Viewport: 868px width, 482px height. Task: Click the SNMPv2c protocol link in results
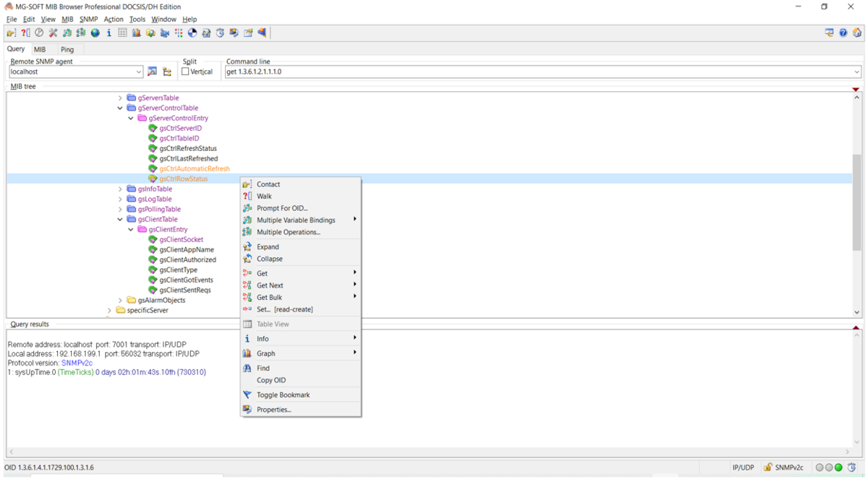click(77, 363)
